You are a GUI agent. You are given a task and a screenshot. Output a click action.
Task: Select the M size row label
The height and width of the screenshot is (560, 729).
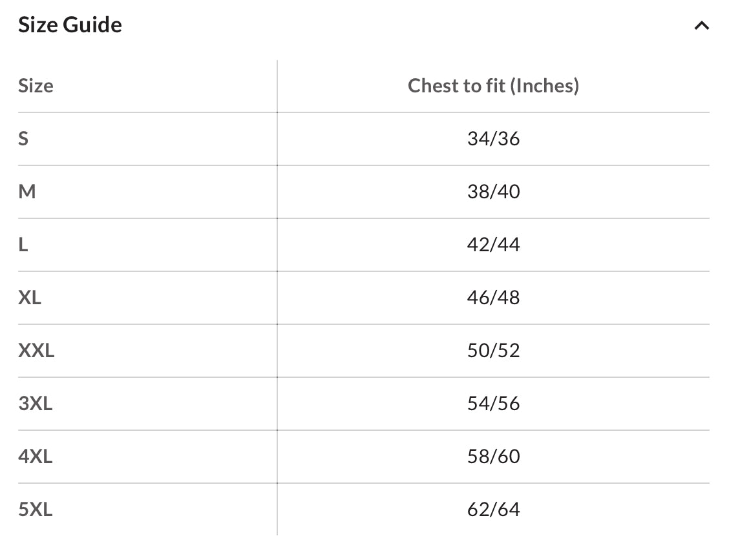(27, 192)
